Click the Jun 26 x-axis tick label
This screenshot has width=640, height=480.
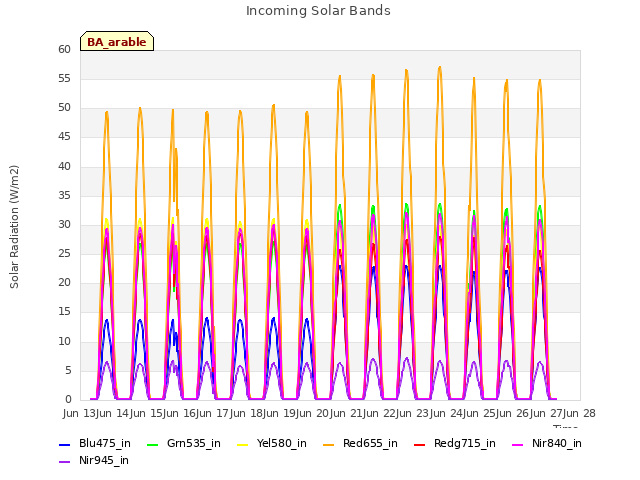513,413
